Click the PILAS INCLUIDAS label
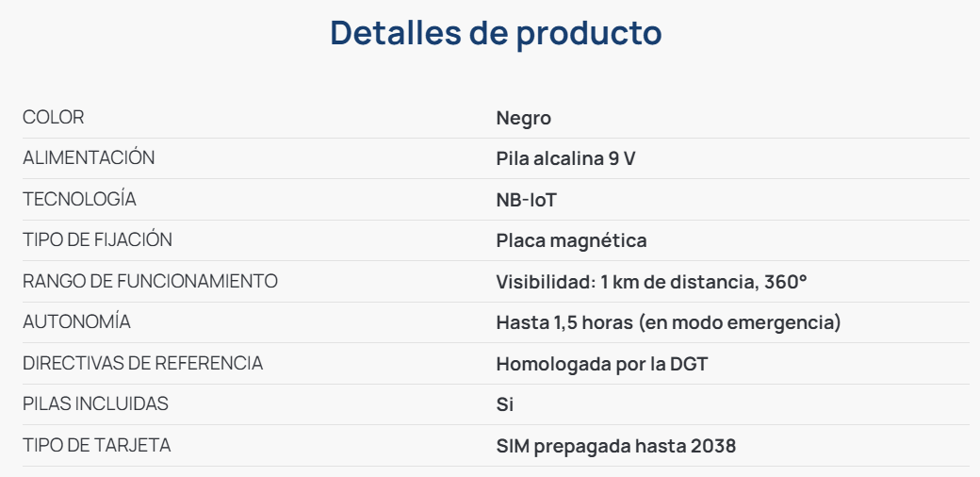The width and height of the screenshot is (980, 477). (x=95, y=403)
